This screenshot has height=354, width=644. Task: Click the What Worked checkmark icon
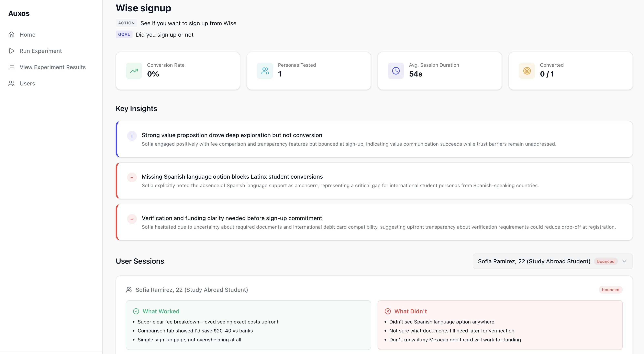coord(136,311)
